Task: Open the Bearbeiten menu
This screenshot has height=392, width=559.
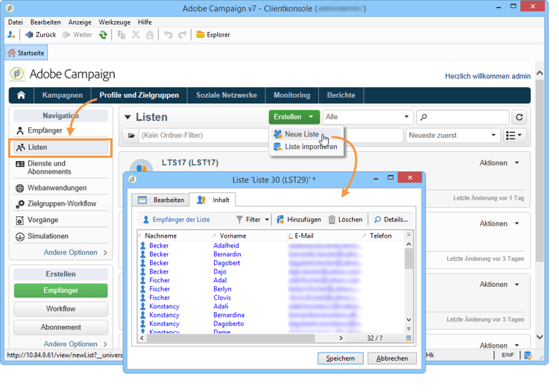Action: point(45,22)
